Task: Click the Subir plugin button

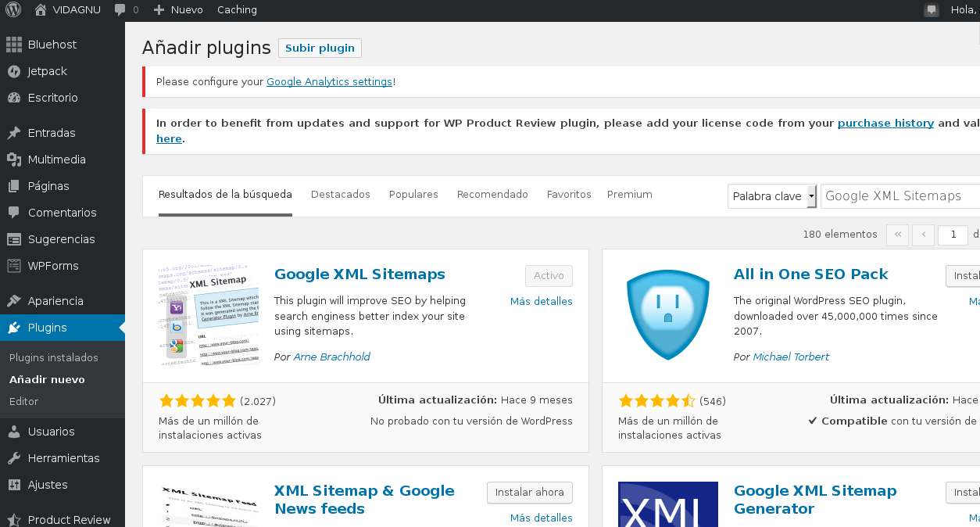Action: click(x=320, y=48)
